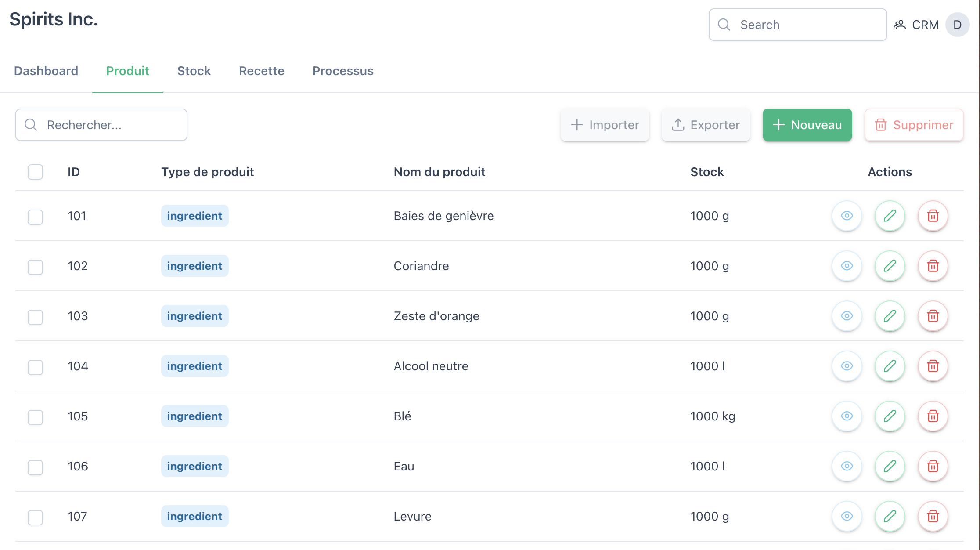
Task: Click the delete trash icon for Zeste d'orange
Action: pos(933,316)
